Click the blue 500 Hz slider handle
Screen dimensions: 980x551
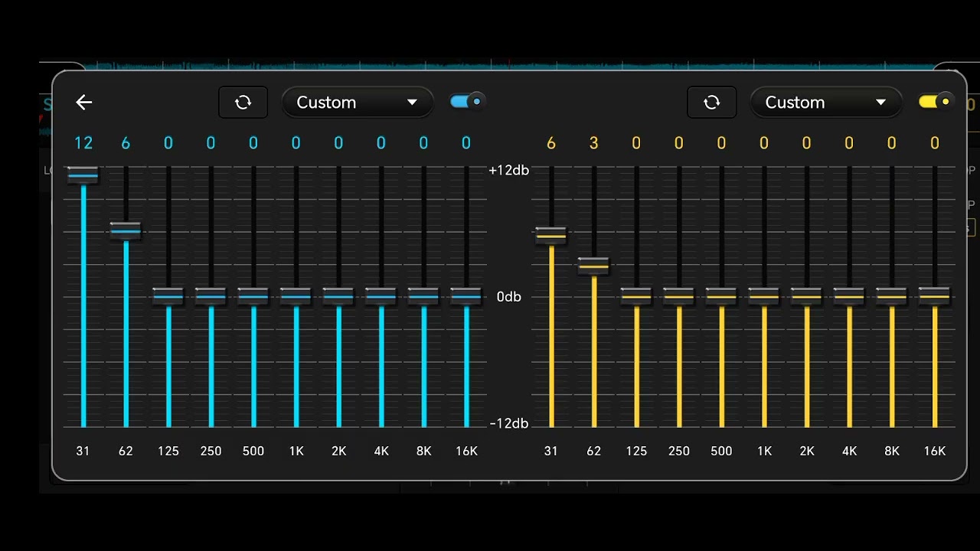[x=253, y=296]
